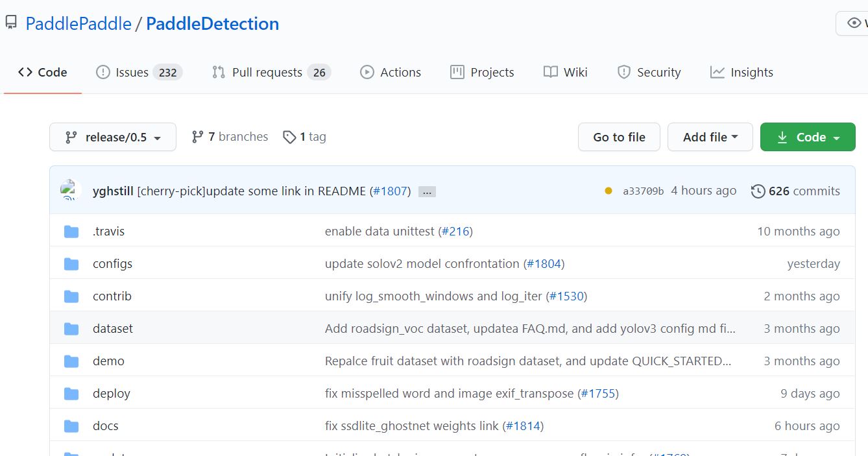The image size is (868, 456).
Task: Open the docs folder
Action: [x=106, y=426]
